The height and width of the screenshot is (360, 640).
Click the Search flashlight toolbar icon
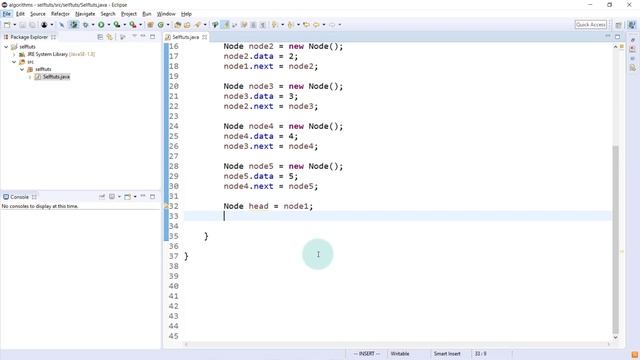click(x=198, y=25)
